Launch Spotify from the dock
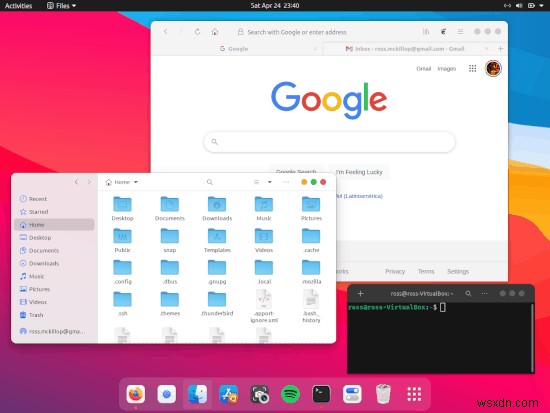This screenshot has height=413, width=550. coord(290,394)
